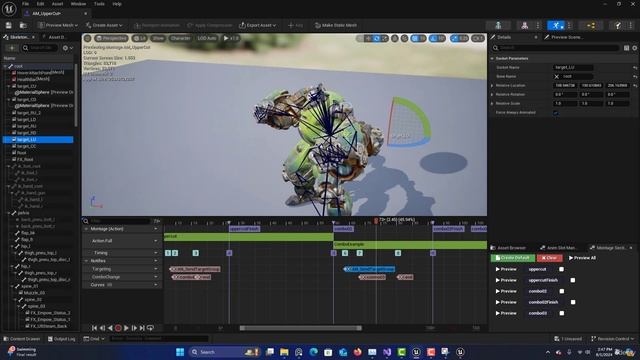640x360 pixels.
Task: Click the Preview All button
Action: point(582,258)
